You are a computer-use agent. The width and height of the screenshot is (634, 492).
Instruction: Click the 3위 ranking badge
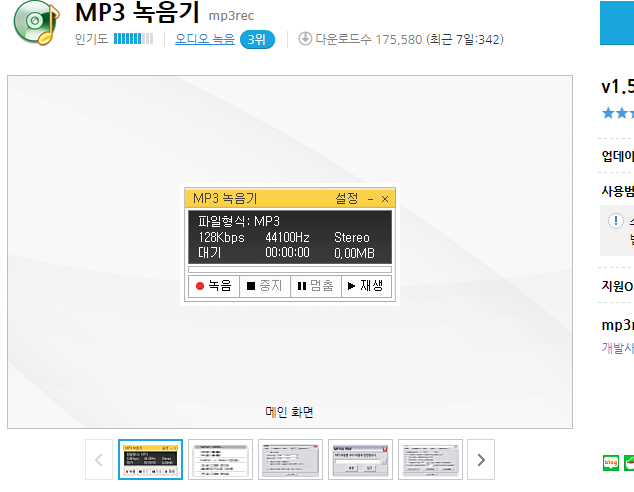tap(257, 40)
